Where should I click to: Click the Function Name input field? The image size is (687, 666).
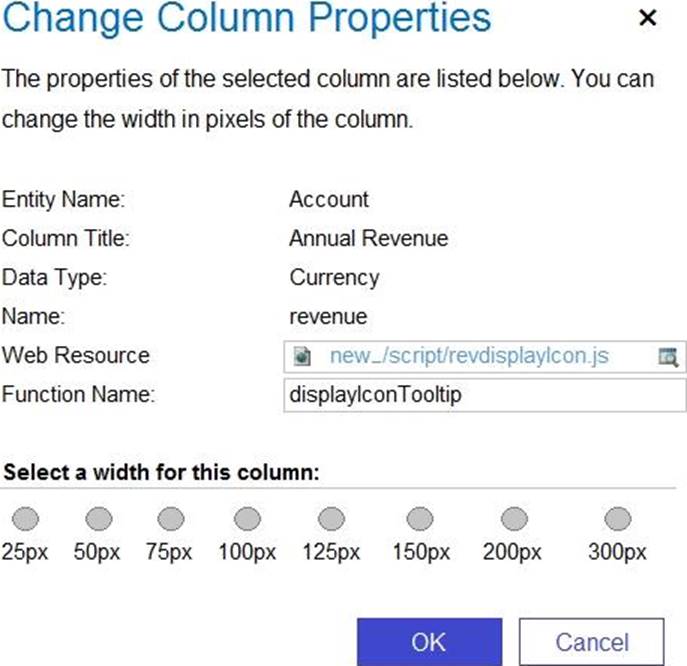pyautogui.click(x=485, y=395)
